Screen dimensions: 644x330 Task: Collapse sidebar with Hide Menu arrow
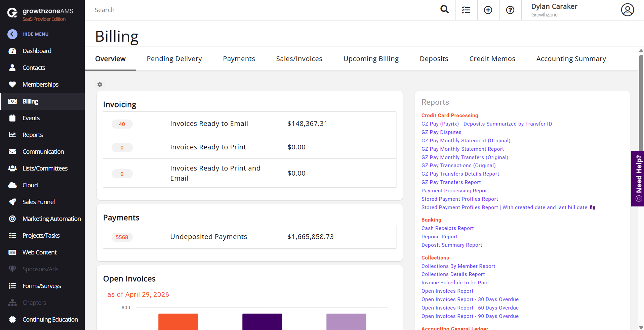(12, 34)
